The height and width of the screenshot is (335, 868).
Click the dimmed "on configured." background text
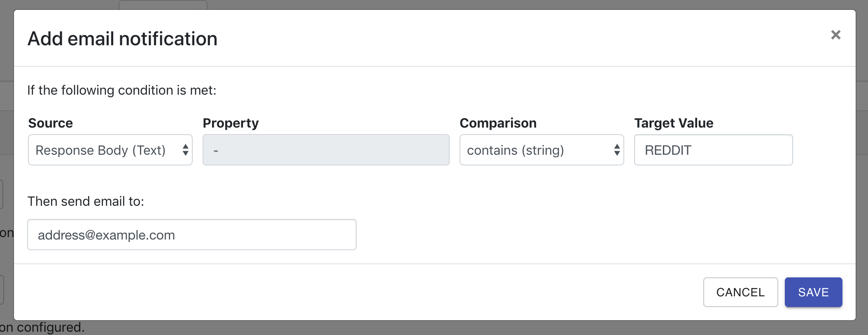42,328
